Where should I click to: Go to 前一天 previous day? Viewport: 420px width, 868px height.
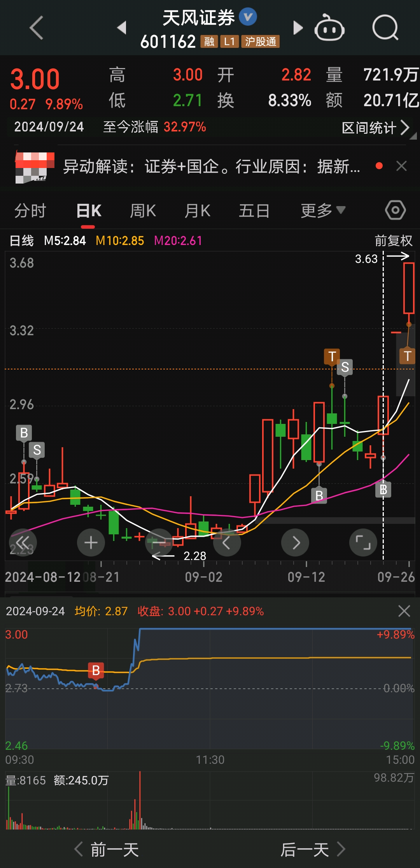pyautogui.click(x=107, y=849)
